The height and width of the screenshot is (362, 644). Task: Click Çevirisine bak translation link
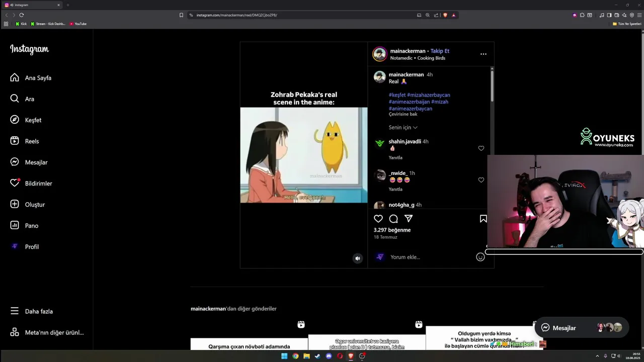click(403, 114)
